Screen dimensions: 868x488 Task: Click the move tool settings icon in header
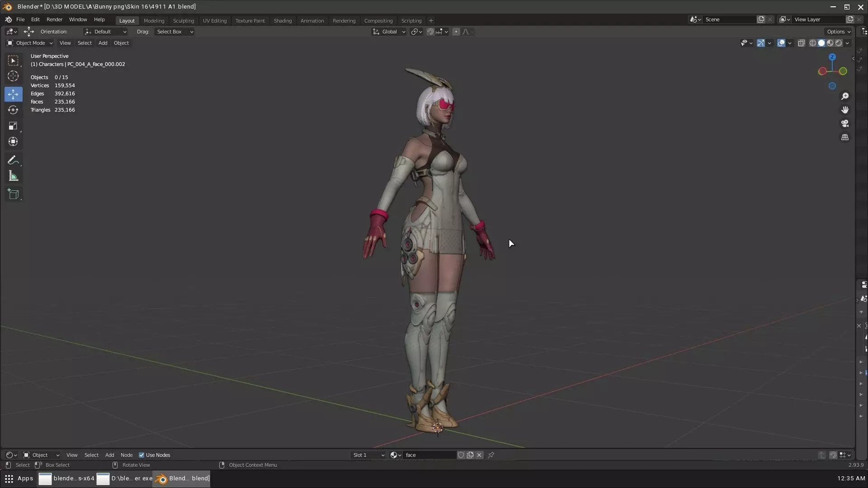[28, 32]
